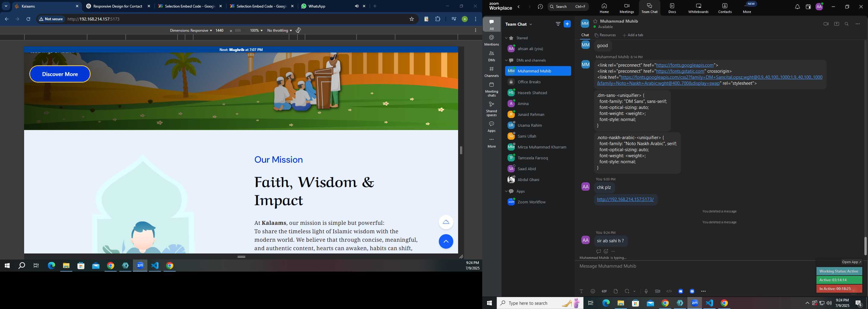Click Add a tab in the chat header
Viewport: 868px width, 309px height.
633,35
